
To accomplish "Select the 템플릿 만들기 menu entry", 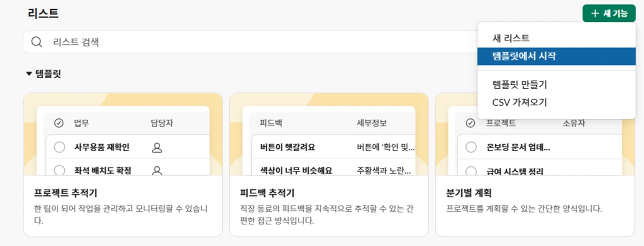I will tap(519, 84).
